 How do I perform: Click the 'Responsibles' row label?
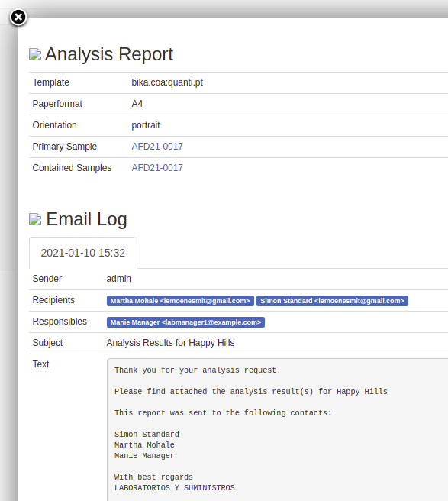coord(60,322)
